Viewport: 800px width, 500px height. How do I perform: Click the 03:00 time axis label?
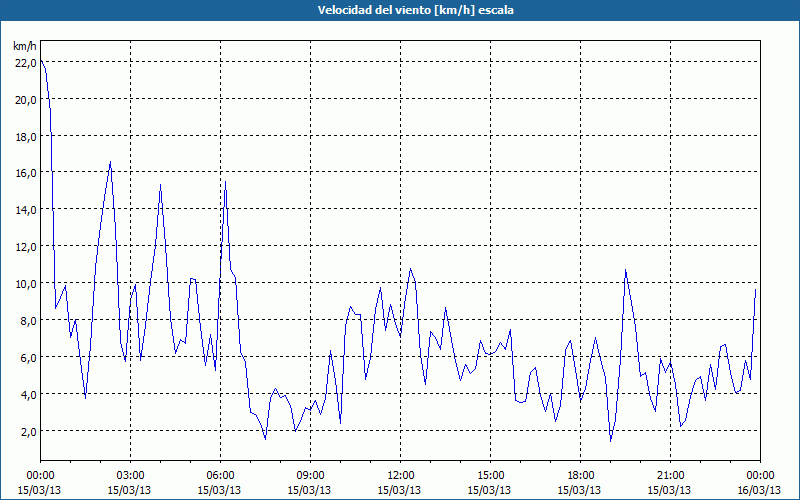[130, 476]
